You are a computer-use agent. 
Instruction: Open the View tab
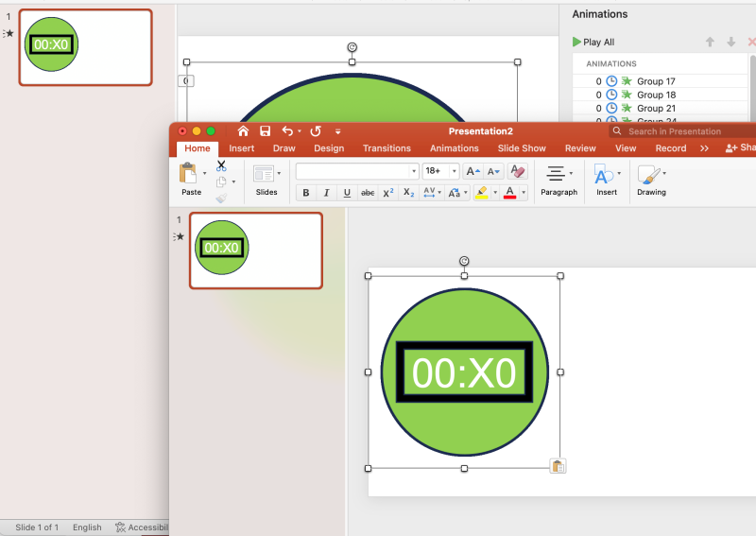[x=626, y=148]
